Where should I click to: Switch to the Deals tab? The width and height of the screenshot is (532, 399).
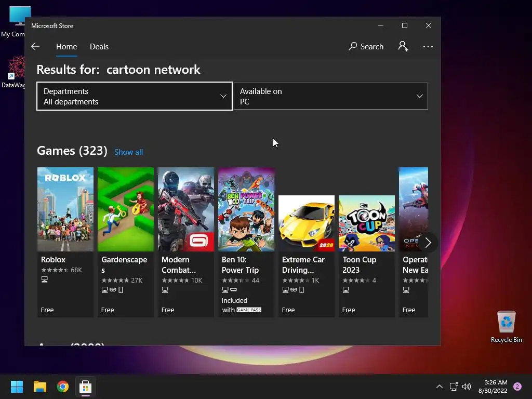[99, 46]
